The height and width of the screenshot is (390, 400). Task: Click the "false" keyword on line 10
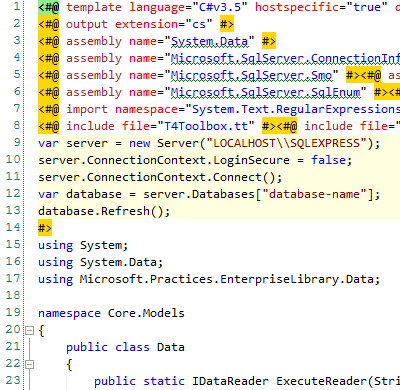pos(329,160)
